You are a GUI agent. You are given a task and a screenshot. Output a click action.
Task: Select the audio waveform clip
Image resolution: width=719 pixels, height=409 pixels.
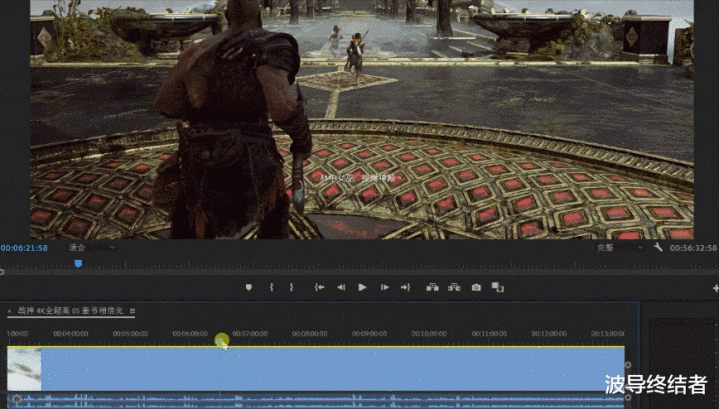[316, 400]
